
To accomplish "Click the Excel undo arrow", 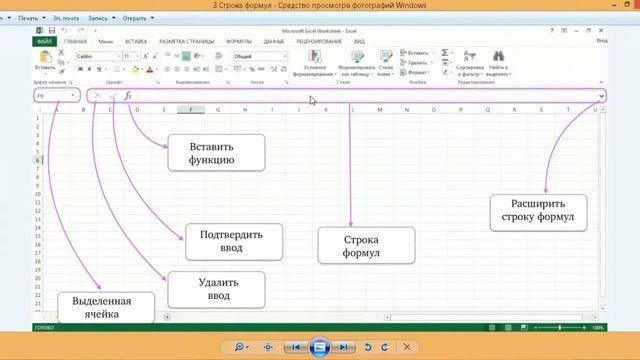I will click(x=64, y=31).
